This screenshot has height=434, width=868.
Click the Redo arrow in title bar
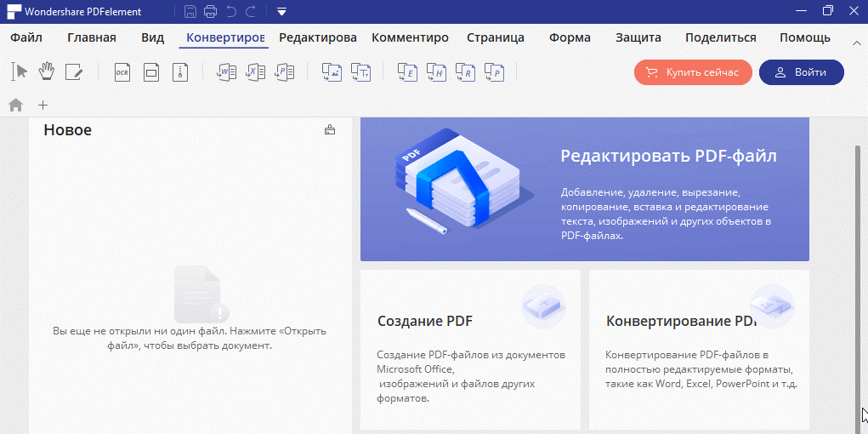251,11
